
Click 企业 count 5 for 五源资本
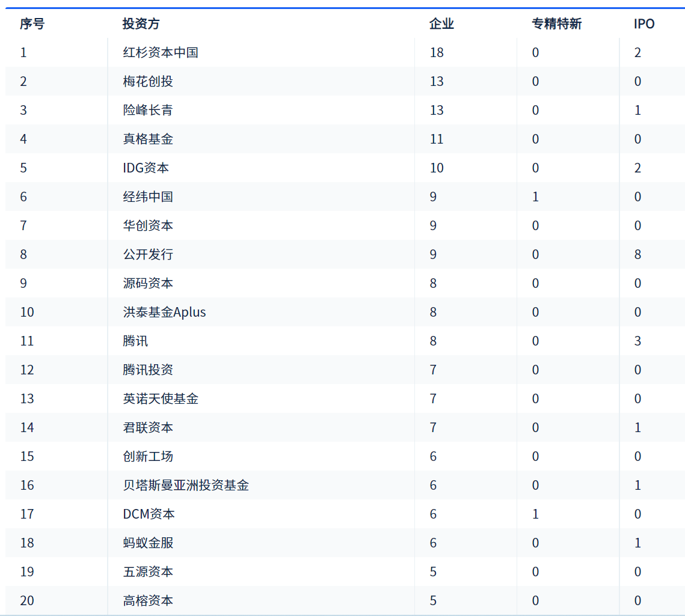coord(433,572)
